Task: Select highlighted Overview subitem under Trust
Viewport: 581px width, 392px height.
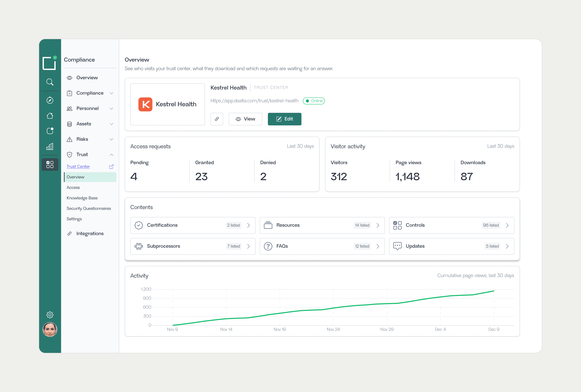Action: (x=90, y=177)
